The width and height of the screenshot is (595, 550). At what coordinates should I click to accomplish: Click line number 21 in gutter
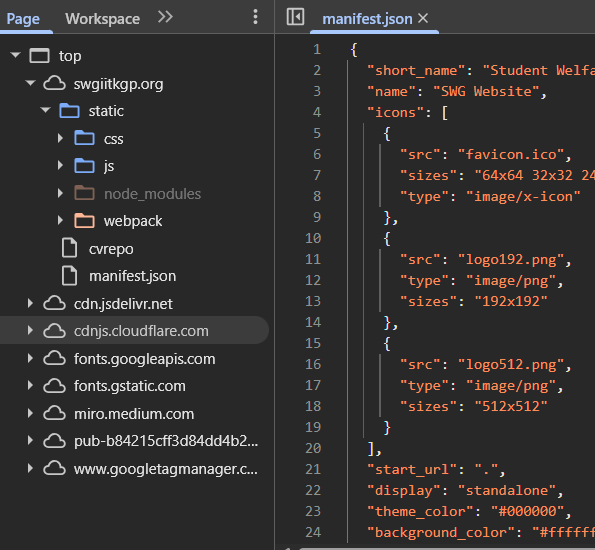pyautogui.click(x=313, y=469)
